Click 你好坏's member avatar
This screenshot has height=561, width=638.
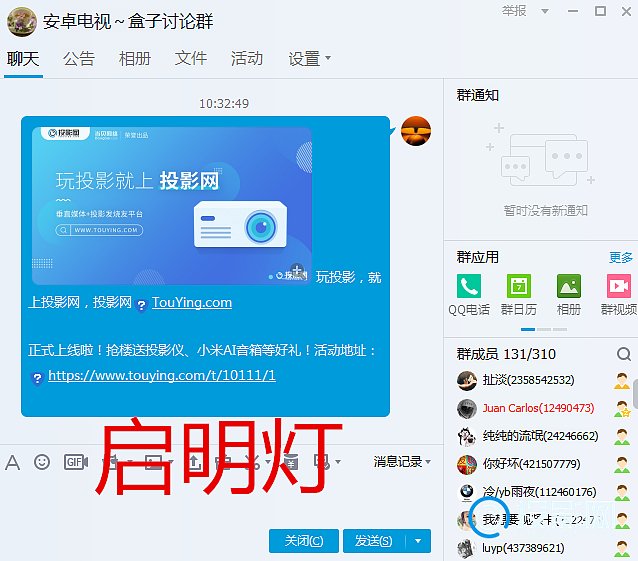[x=467, y=465]
